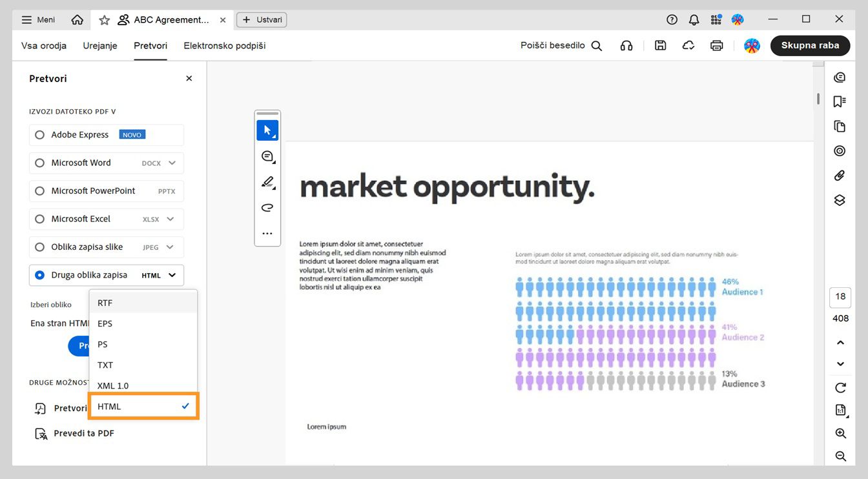This screenshot has height=479, width=868.
Task: Choose RTF from the format list
Action: [105, 303]
